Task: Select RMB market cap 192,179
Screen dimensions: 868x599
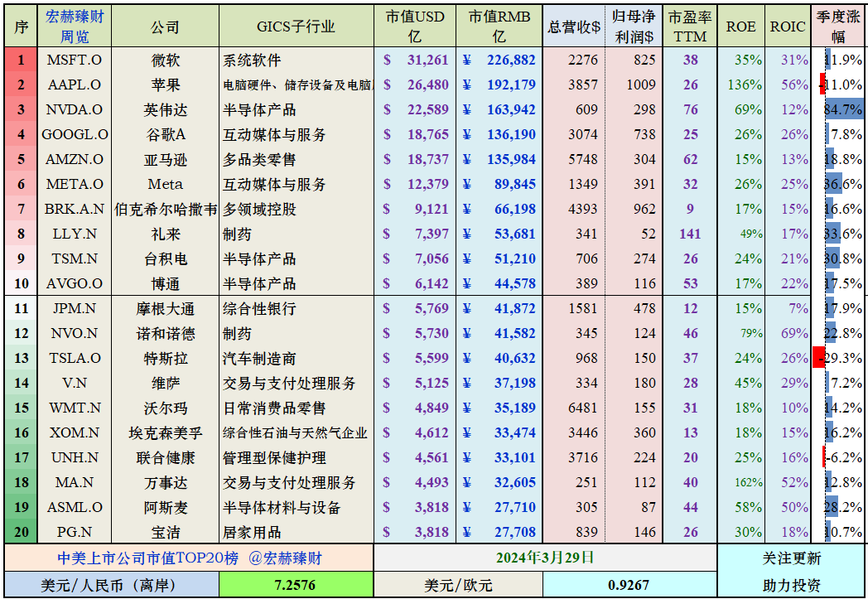Action: coord(511,85)
